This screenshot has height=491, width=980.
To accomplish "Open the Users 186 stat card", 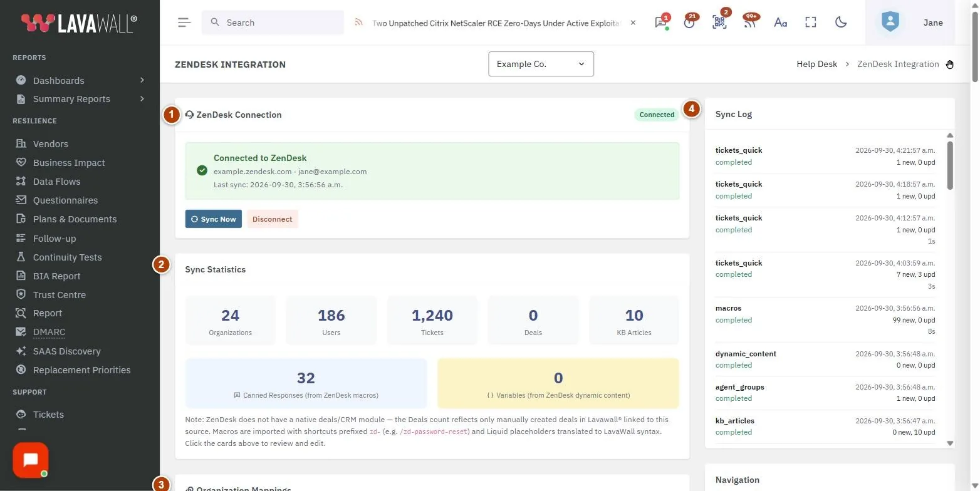I will pyautogui.click(x=331, y=321).
